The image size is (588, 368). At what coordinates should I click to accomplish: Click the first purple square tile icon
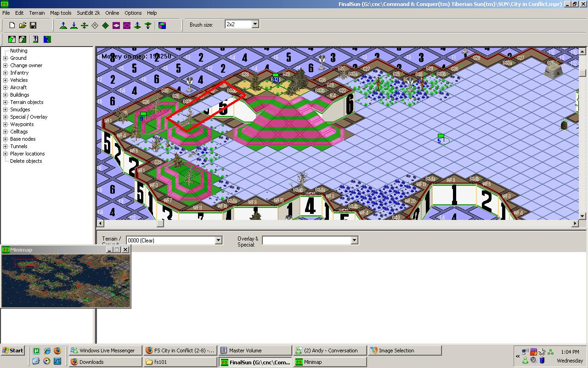[x=116, y=25]
